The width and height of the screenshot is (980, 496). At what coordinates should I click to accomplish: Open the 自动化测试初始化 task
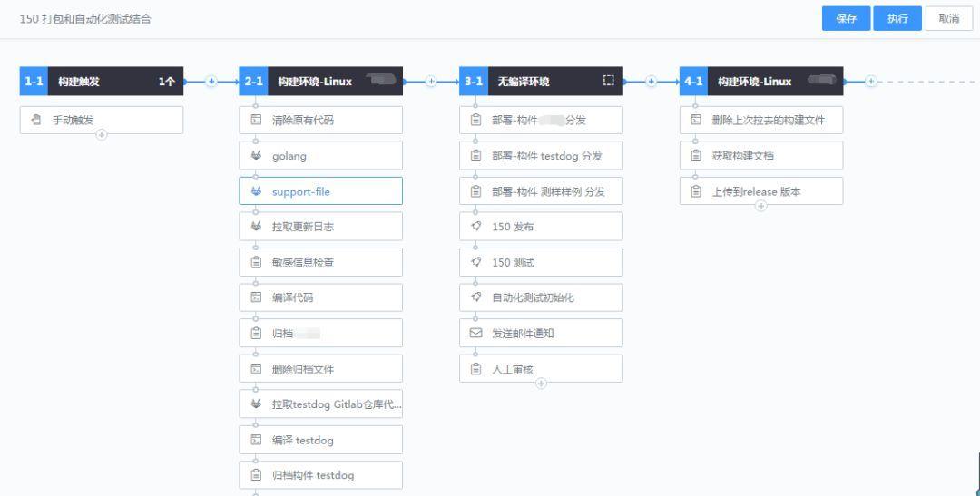click(x=541, y=297)
